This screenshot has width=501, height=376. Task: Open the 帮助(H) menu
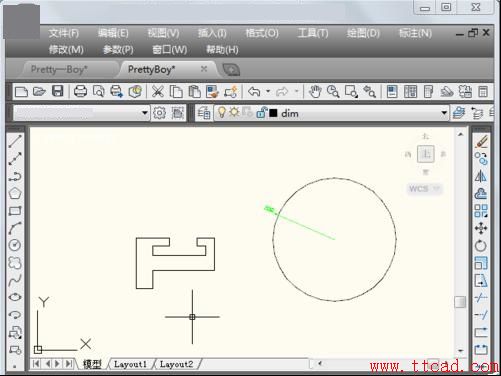click(x=222, y=50)
